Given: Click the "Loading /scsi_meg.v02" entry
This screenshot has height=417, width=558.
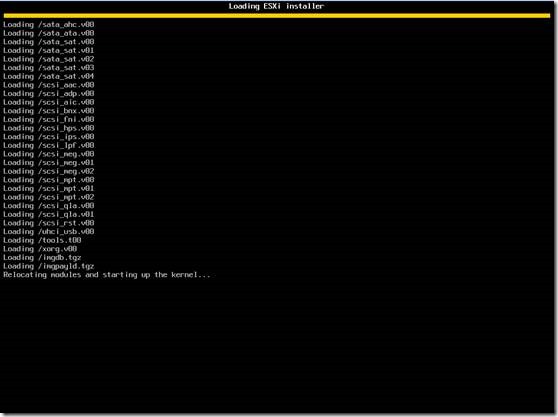Looking at the screenshot, I should click(x=49, y=171).
